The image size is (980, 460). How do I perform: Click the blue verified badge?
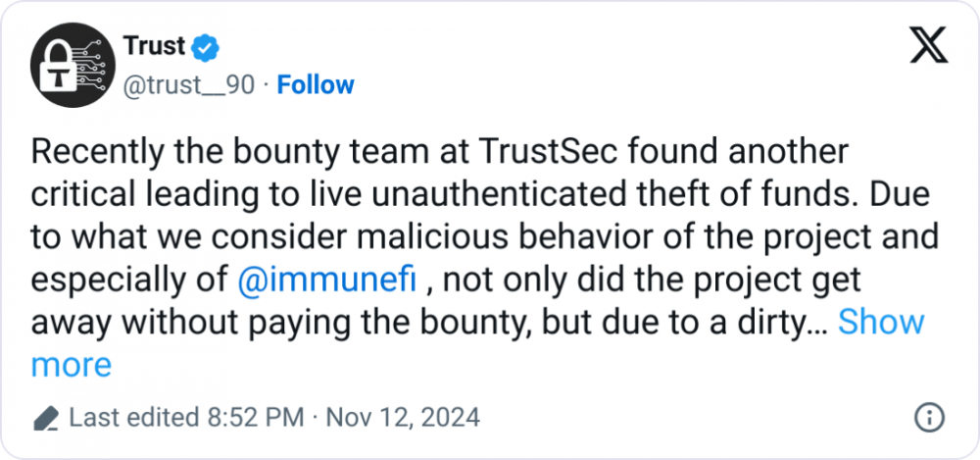206,48
